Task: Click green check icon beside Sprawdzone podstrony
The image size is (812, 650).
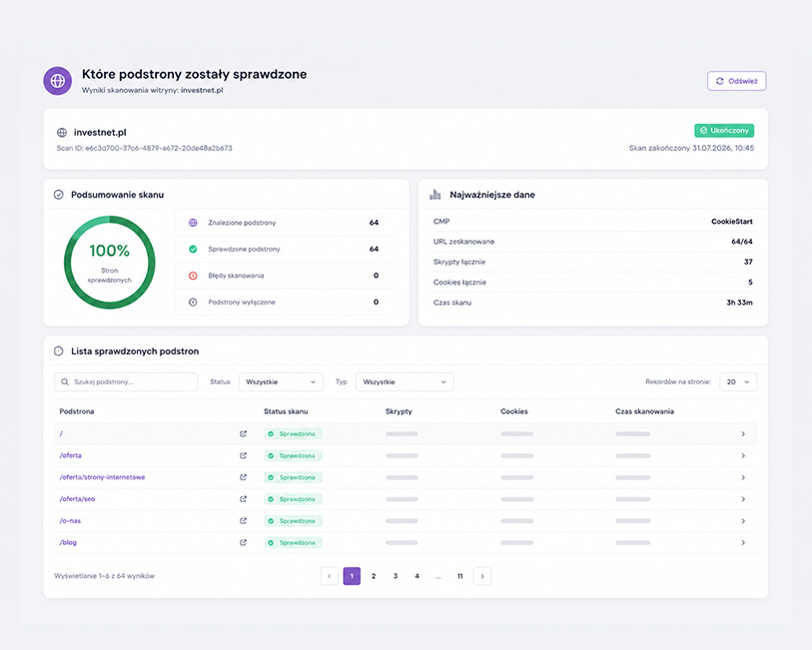Action: tap(193, 249)
